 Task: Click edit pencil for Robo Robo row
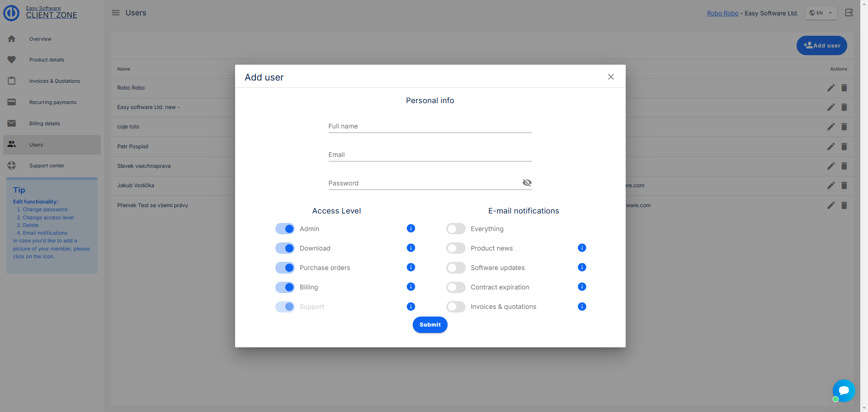[831, 88]
